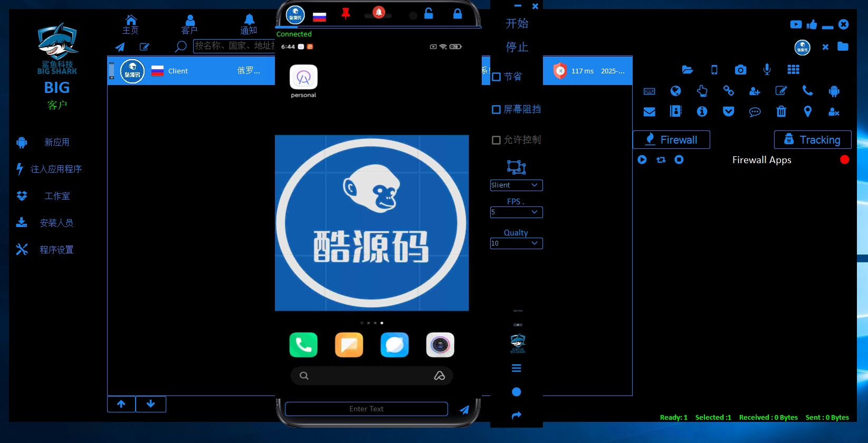Image resolution: width=868 pixels, height=443 pixels.
Task: Click the chain link icon
Action: point(729,91)
